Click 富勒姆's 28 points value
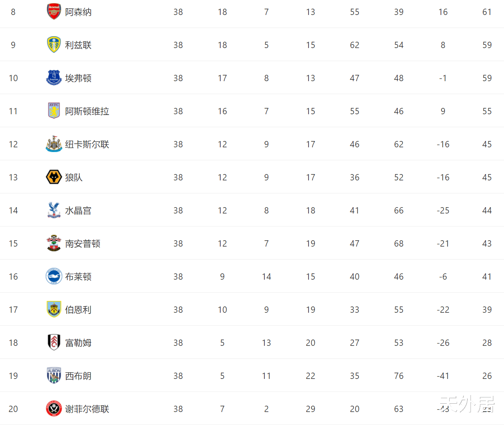Viewport: 504px width, 425px height. [487, 343]
